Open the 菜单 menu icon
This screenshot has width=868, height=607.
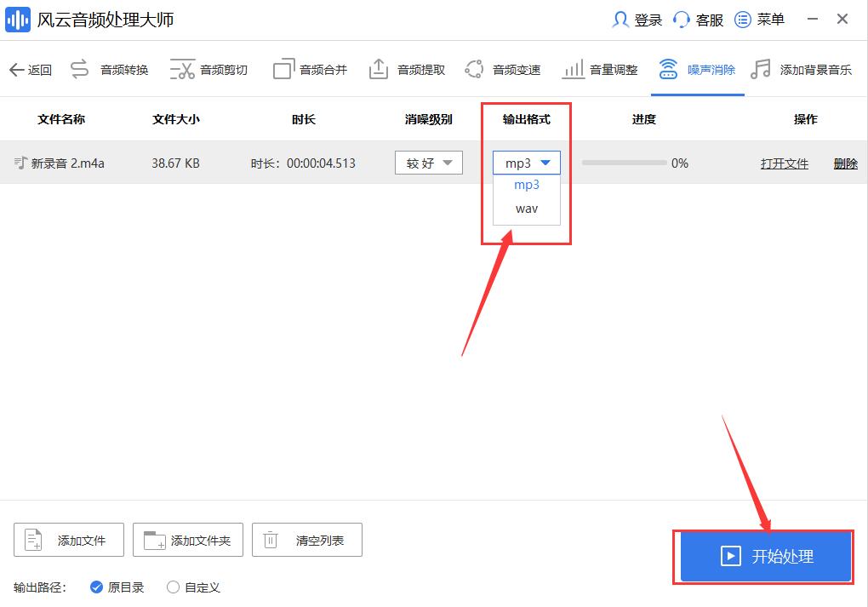click(742, 20)
